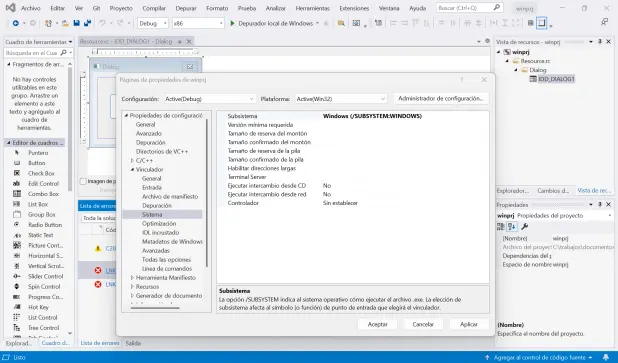Open the Debug solution configuration dropdown

point(153,23)
